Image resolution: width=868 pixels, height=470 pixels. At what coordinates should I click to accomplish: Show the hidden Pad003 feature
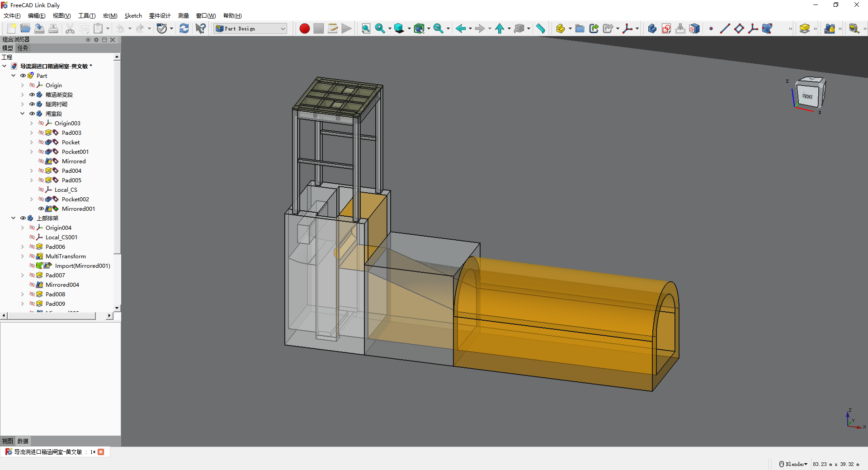point(41,133)
